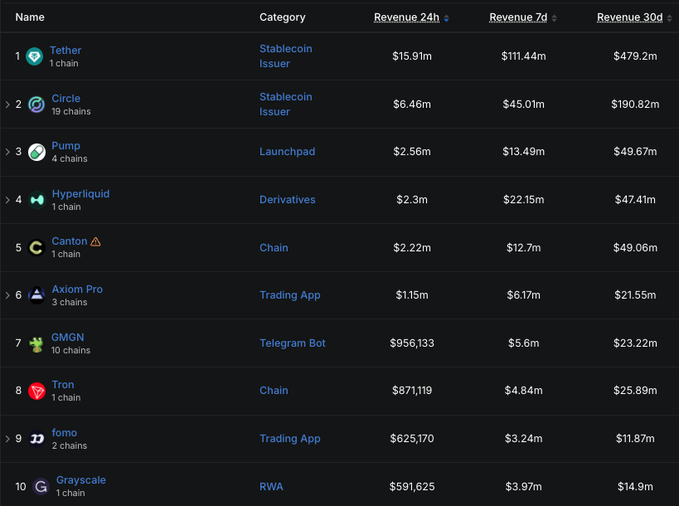679x506 pixels.
Task: Select Grayscale's $591,625 24h revenue
Action: tap(412, 487)
